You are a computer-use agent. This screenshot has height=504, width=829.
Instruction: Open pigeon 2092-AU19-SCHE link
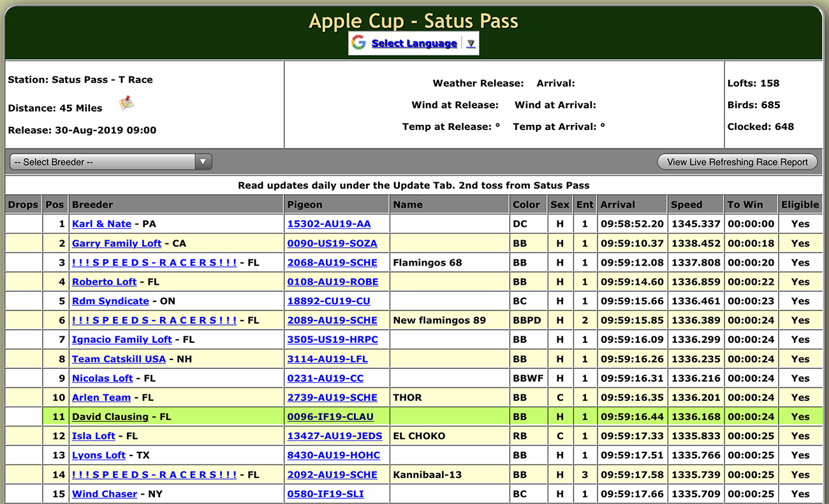point(332,475)
